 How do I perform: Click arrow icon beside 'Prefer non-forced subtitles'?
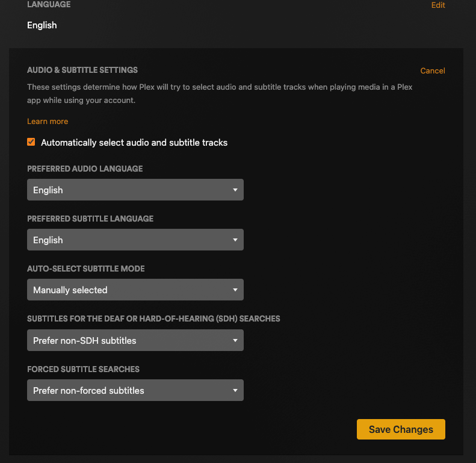tap(235, 391)
